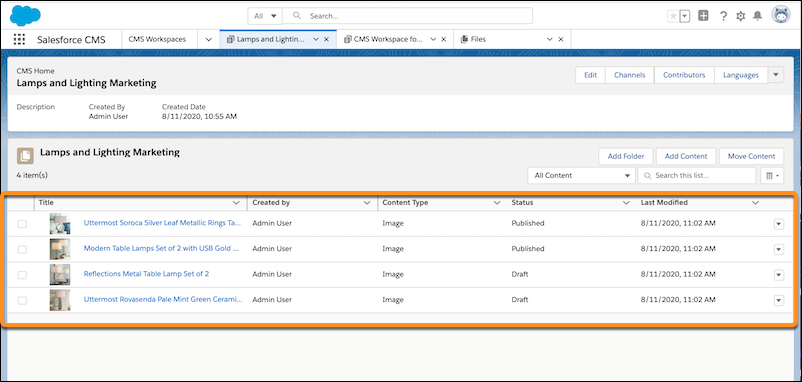This screenshot has height=382, width=802.
Task: Switch to the CMS Workspaces tab
Action: click(157, 39)
